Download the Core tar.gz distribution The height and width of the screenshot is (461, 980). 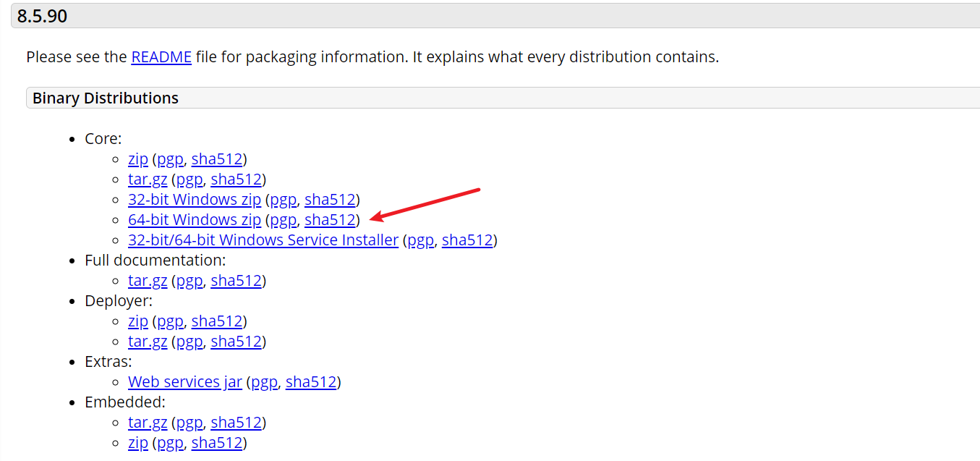[x=148, y=179]
